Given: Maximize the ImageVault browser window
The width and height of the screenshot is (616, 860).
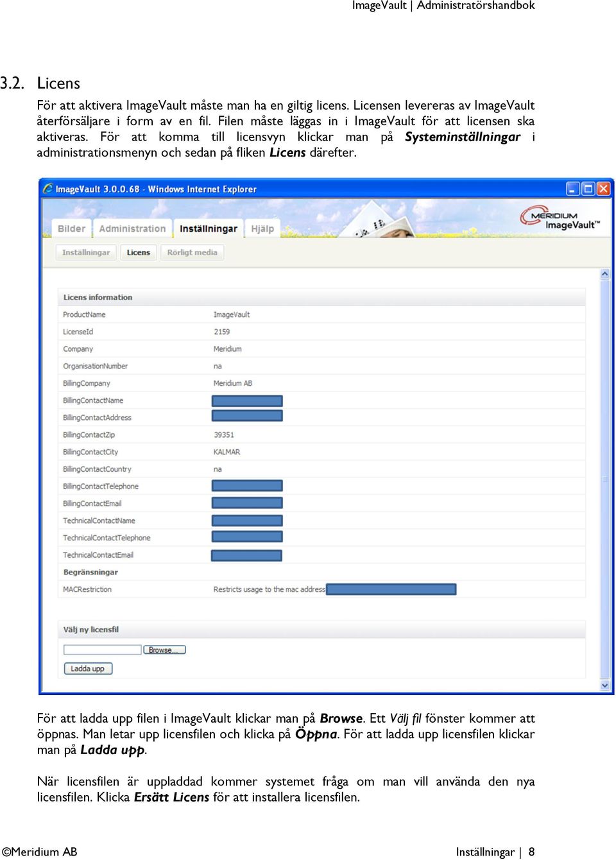Looking at the screenshot, I should click(x=588, y=189).
